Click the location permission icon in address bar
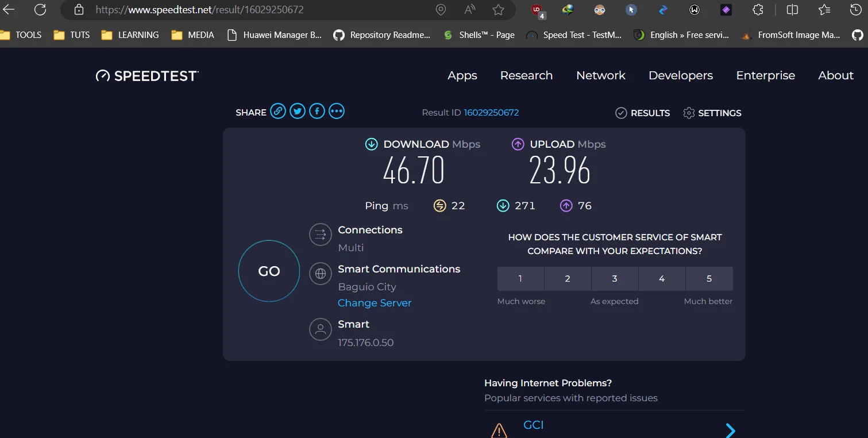 pyautogui.click(x=441, y=10)
